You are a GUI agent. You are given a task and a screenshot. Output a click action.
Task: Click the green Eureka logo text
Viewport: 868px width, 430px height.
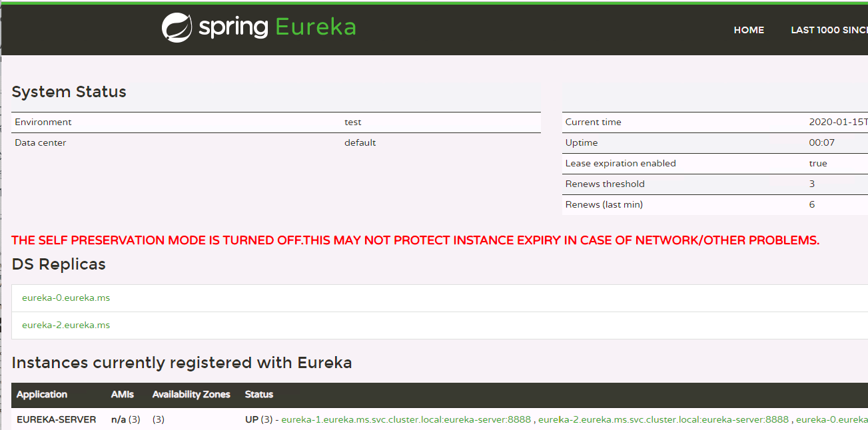(315, 27)
